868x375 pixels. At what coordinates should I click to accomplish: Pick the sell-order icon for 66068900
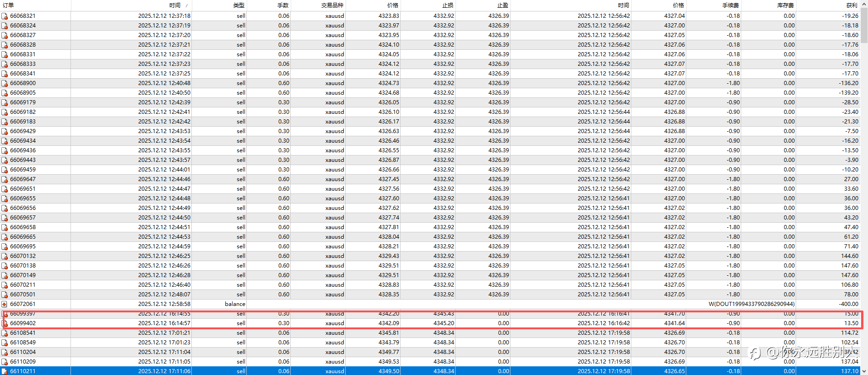tap(5, 83)
